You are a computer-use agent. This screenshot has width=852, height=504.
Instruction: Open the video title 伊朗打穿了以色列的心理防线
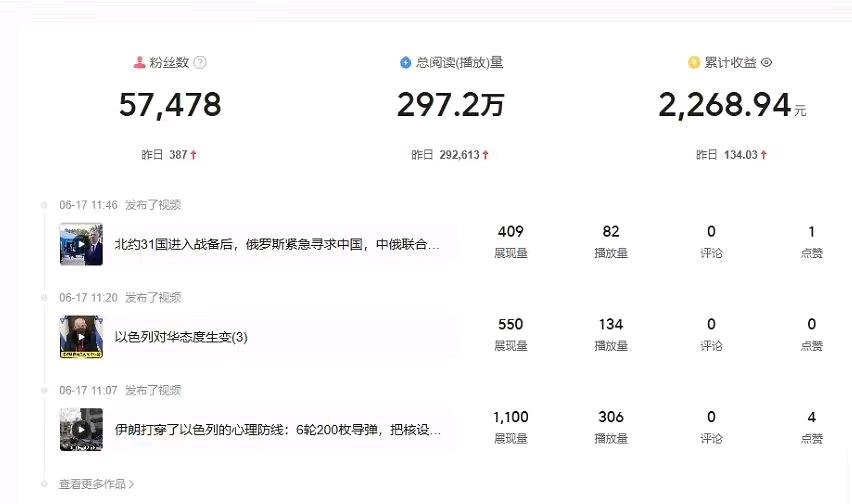tap(278, 430)
